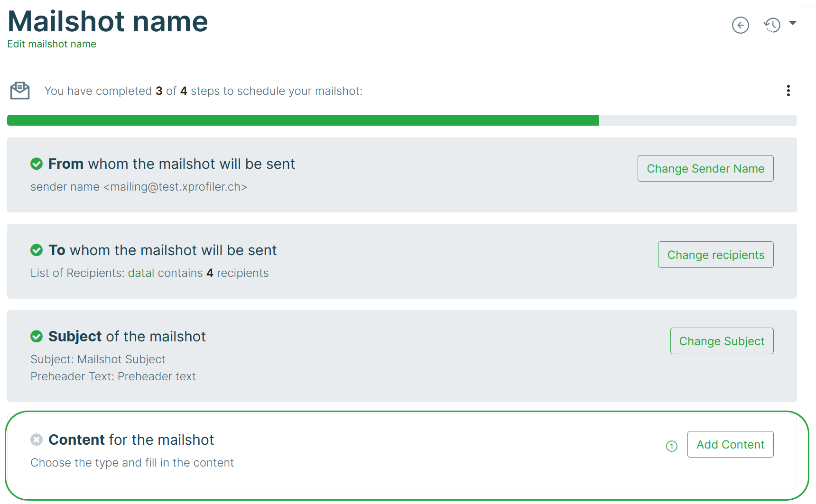The width and height of the screenshot is (816, 504).
Task: Open the three-dot options menu
Action: point(788,91)
